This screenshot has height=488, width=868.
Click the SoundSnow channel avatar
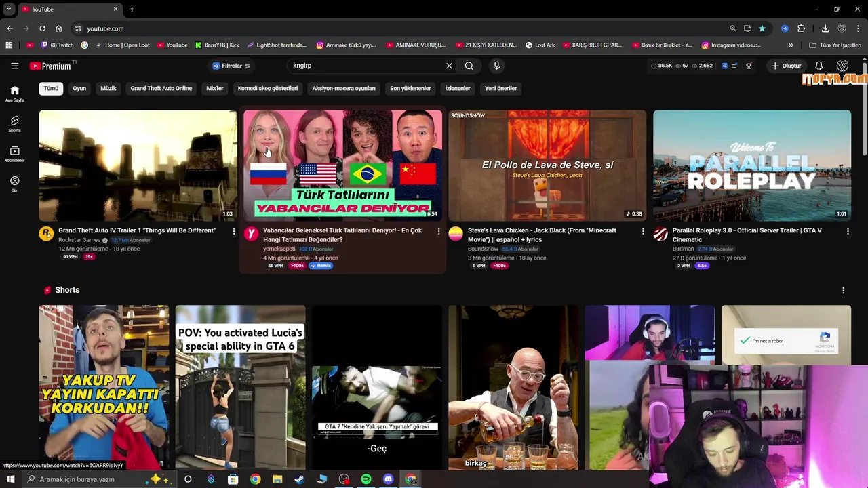pos(456,234)
